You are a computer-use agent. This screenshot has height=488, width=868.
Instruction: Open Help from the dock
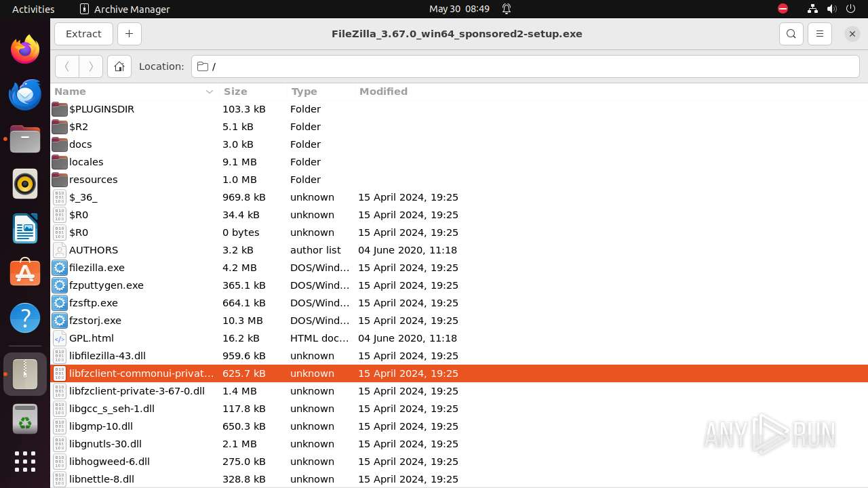[x=25, y=318]
